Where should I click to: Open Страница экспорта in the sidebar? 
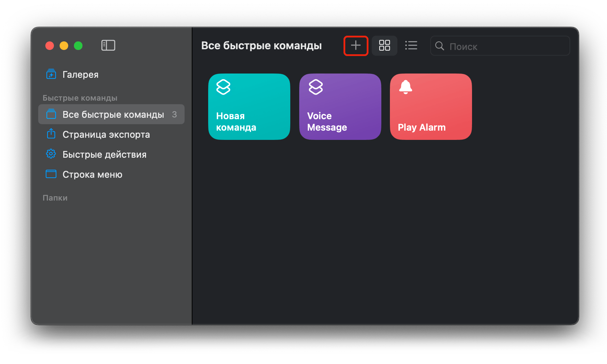click(x=111, y=135)
